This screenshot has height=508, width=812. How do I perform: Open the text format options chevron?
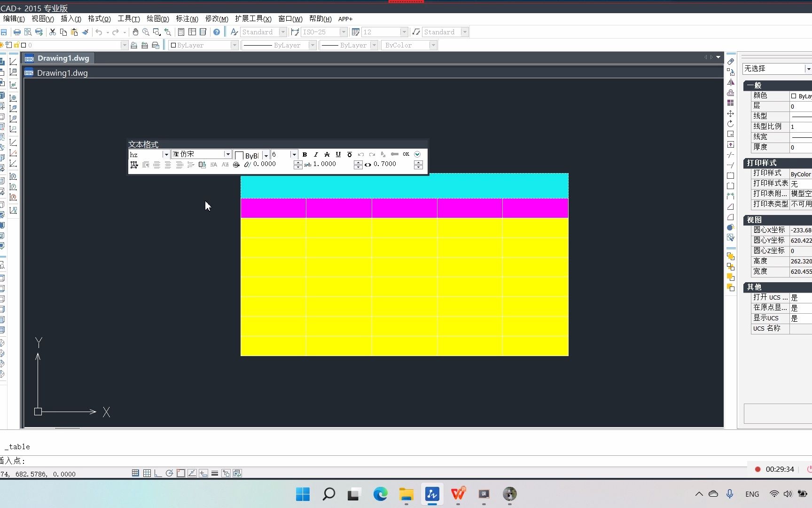coord(417,154)
